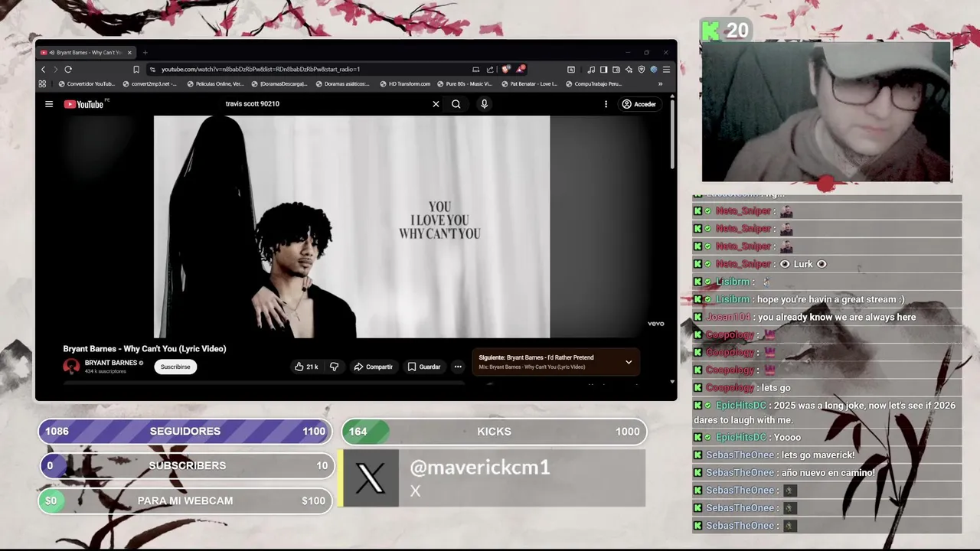980x551 pixels.
Task: Dislike the video with thumbs down
Action: tap(334, 367)
